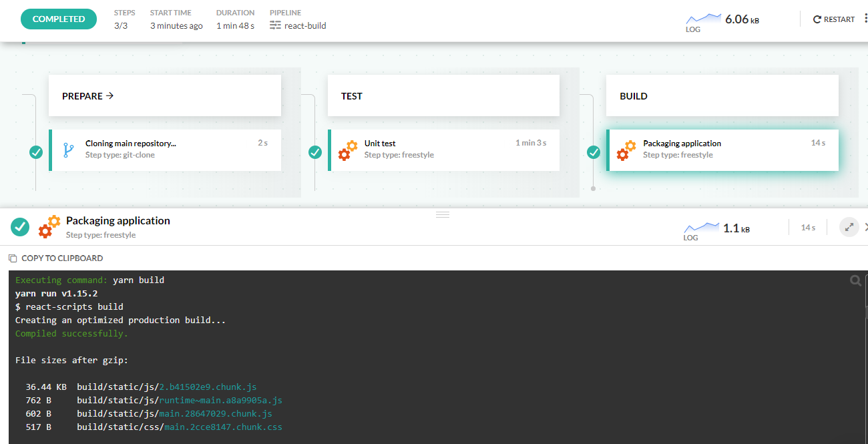Expand the PREPARE stage arrow
This screenshot has height=444, width=868.
110,95
